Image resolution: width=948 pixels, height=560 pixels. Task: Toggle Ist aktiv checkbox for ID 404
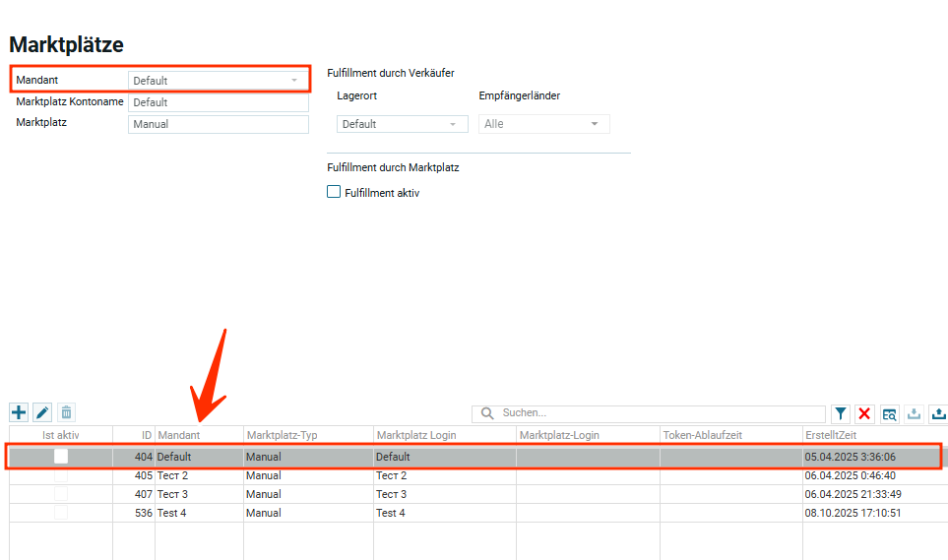61,457
